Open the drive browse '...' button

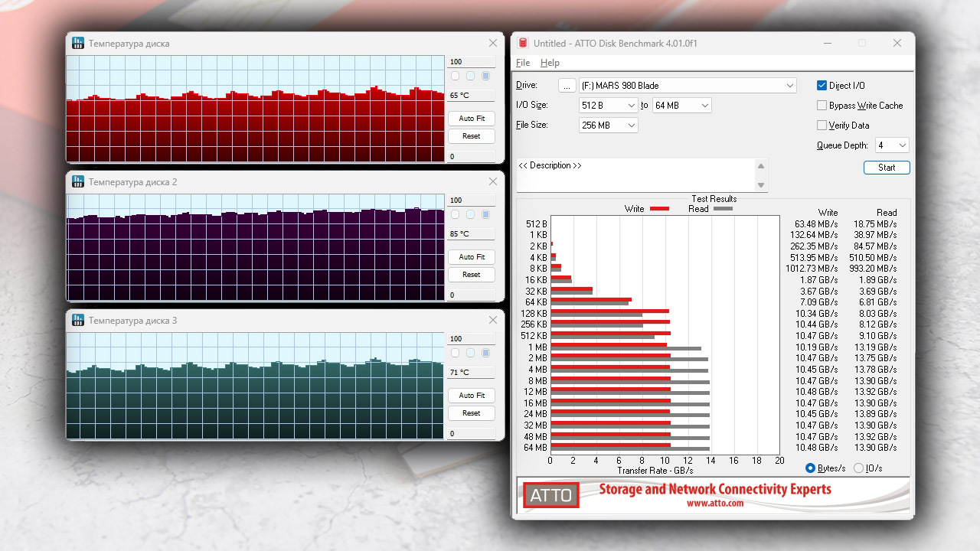tap(567, 86)
